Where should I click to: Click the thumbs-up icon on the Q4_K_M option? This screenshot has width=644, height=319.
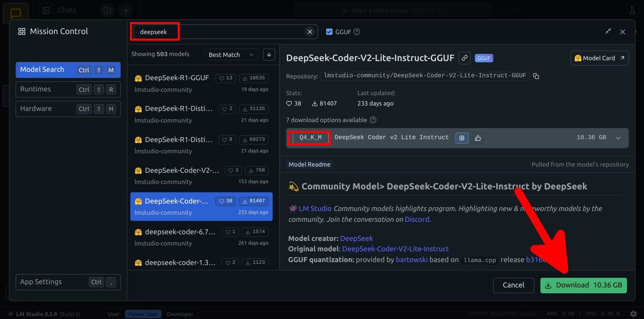click(478, 138)
